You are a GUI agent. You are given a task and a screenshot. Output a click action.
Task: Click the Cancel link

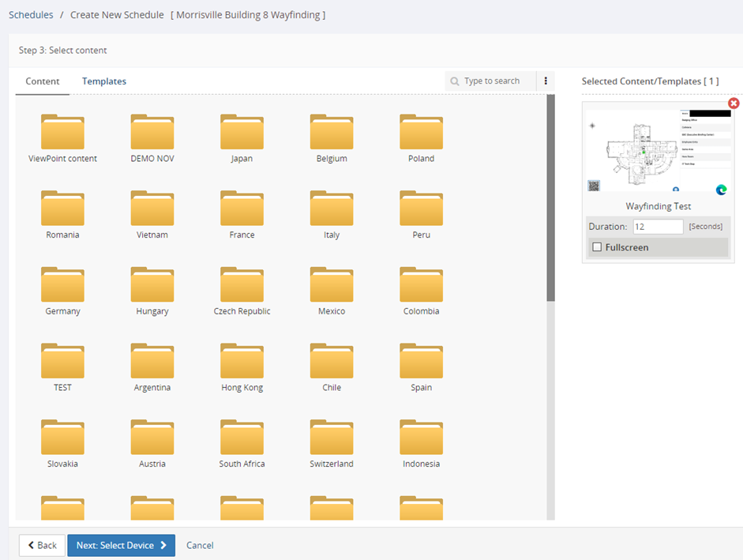coord(200,545)
